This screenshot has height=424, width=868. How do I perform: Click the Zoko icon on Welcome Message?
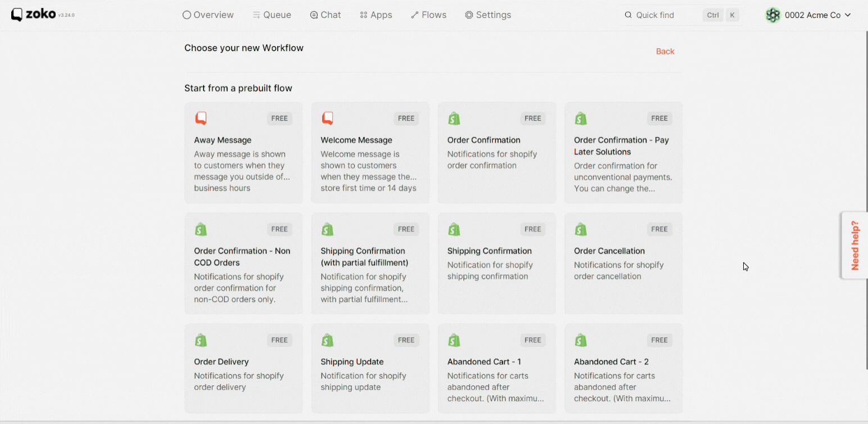(x=327, y=118)
